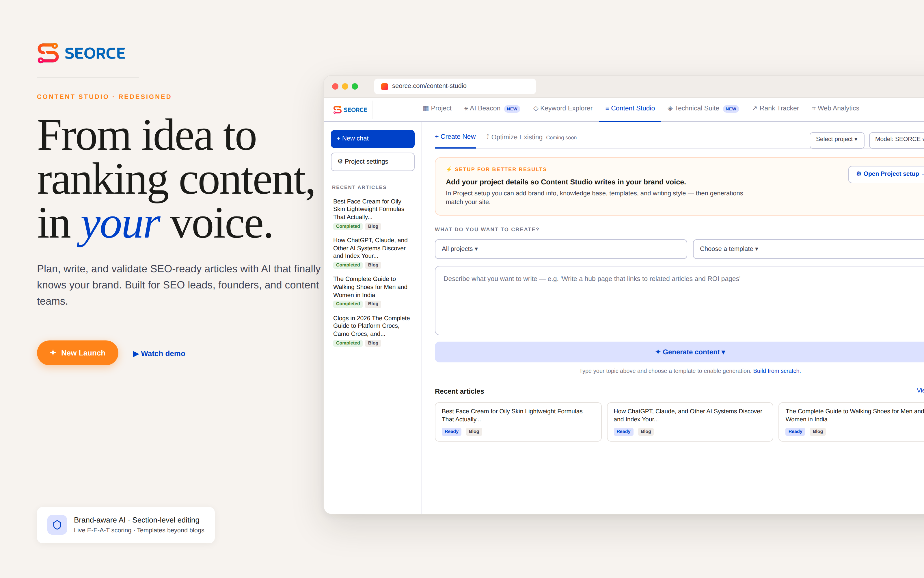Click the gear icon in Project settings
This screenshot has width=924, height=578.
(340, 161)
